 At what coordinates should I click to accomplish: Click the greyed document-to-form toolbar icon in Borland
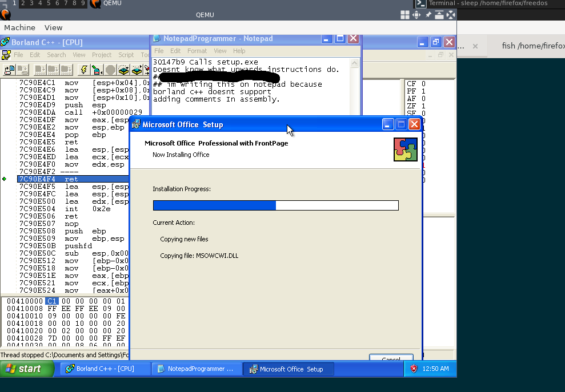point(23,70)
